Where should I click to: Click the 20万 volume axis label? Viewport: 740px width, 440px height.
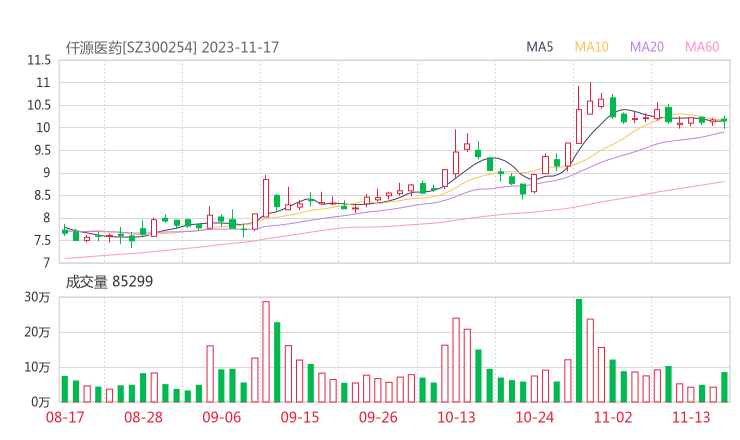pyautogui.click(x=37, y=332)
